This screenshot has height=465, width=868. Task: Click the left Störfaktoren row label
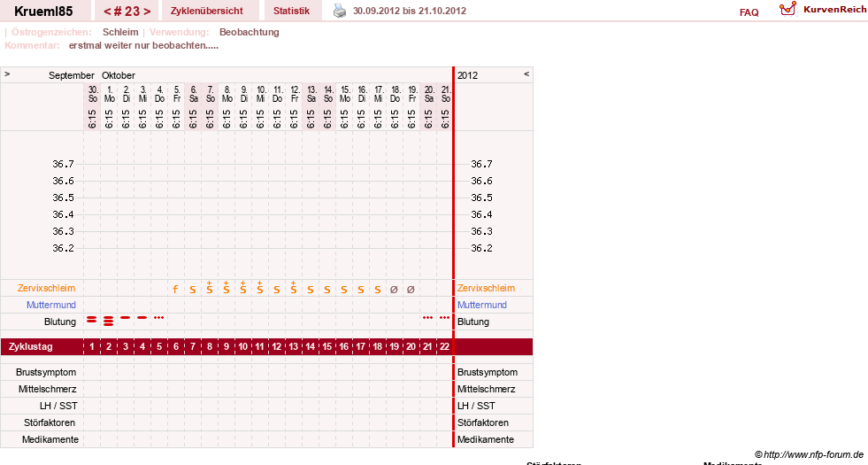[50, 422]
